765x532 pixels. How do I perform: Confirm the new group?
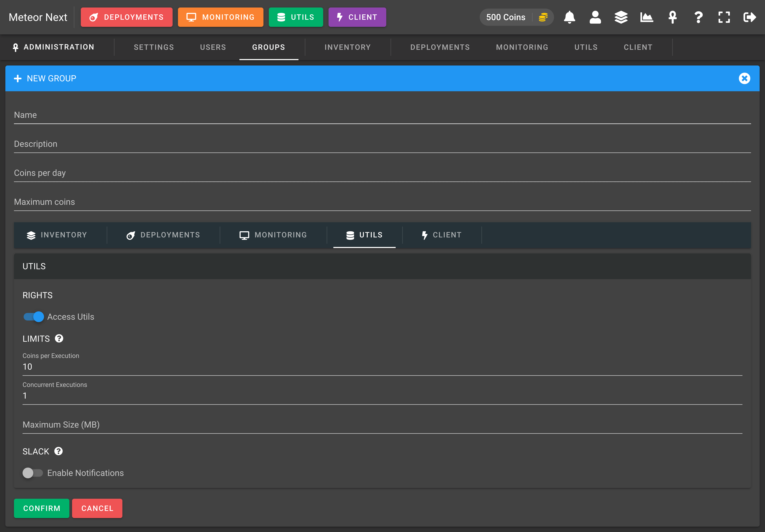(x=42, y=508)
